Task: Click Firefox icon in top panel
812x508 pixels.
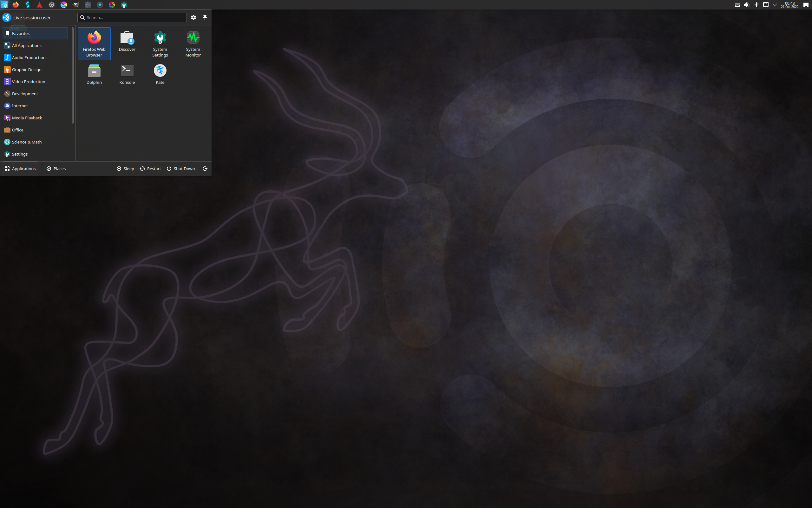Action: coord(16,5)
